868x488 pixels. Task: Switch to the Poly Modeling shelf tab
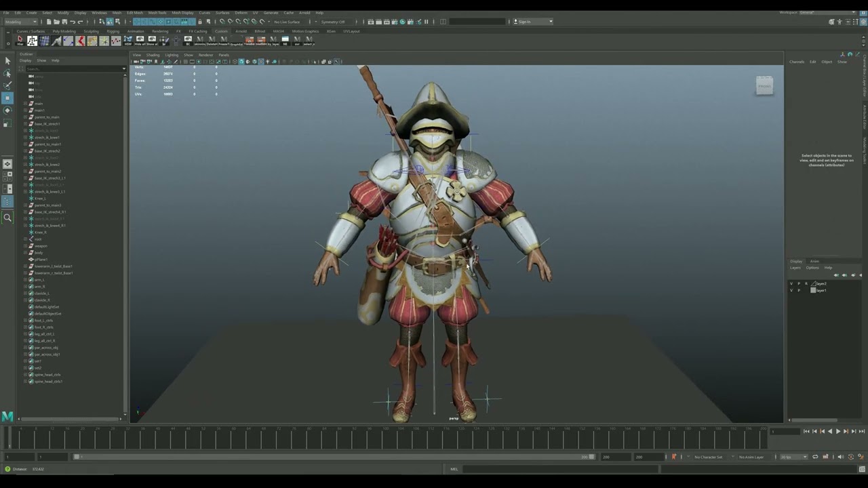pyautogui.click(x=64, y=31)
